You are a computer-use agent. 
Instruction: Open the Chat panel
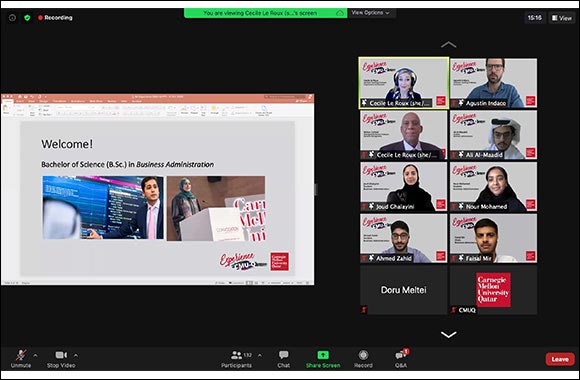click(284, 359)
